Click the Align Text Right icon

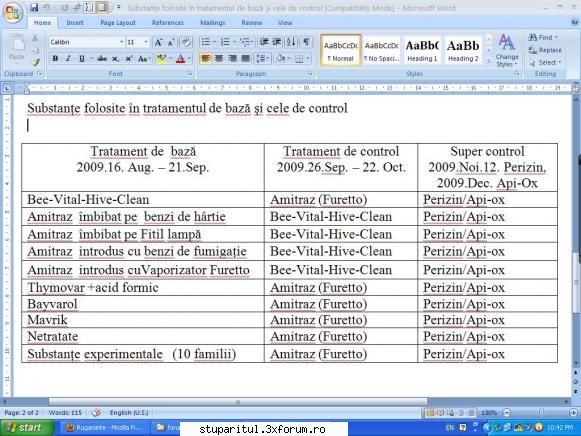[x=232, y=59]
